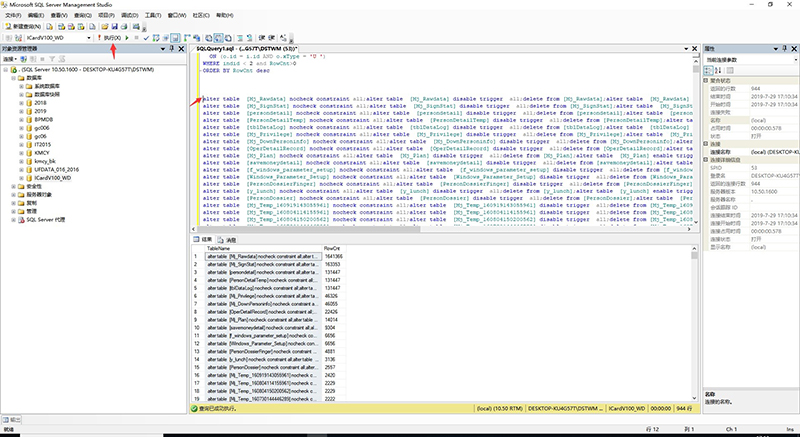Click the Include Actual Execution Plan icon
The width and height of the screenshot is (800, 437).
[187, 38]
